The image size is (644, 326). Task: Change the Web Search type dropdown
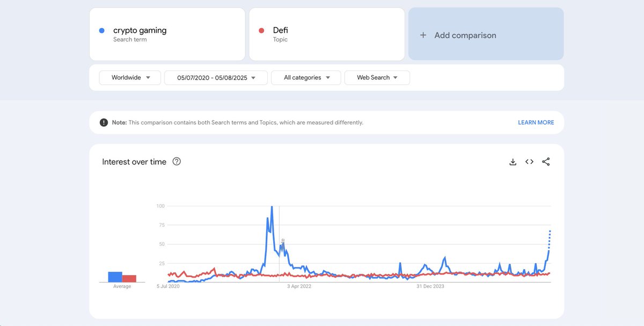click(377, 78)
